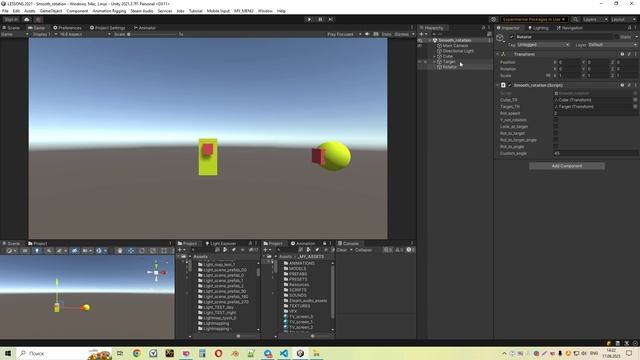Click the Windows Start button

pos(8,353)
